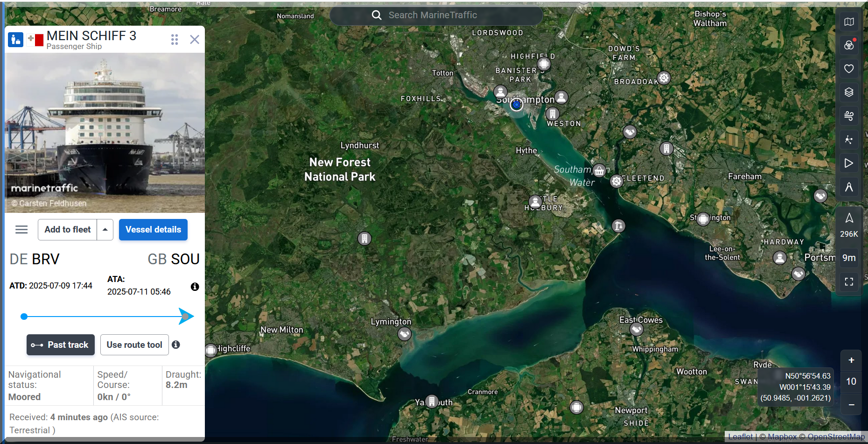Click the map filters icon with red dot

[x=849, y=45]
